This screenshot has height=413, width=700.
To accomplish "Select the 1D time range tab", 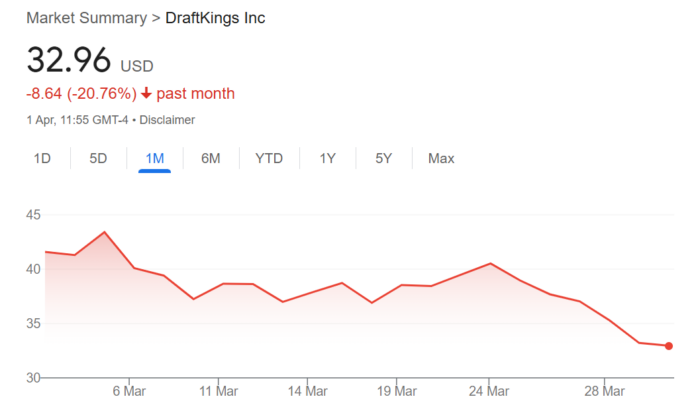I will (42, 158).
